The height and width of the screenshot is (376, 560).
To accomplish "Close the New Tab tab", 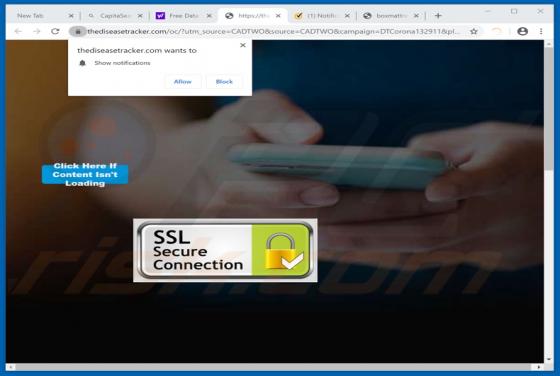I will point(71,16).
